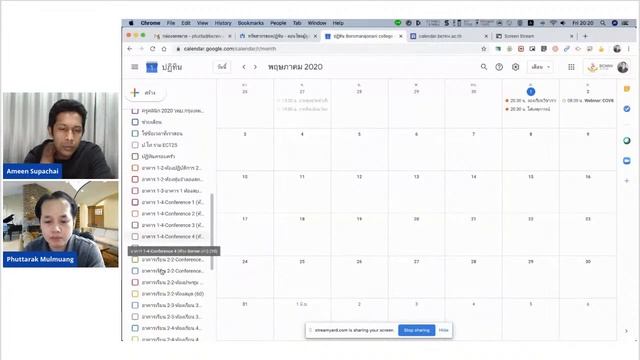Open the Chrome three-dot menu
Screen dimensions: 640x360
629,49
